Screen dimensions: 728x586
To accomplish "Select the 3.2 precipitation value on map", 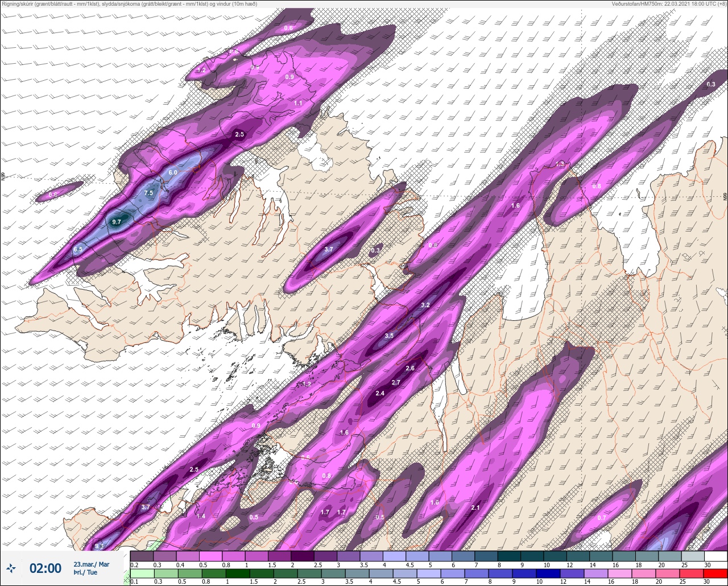I will [x=425, y=305].
